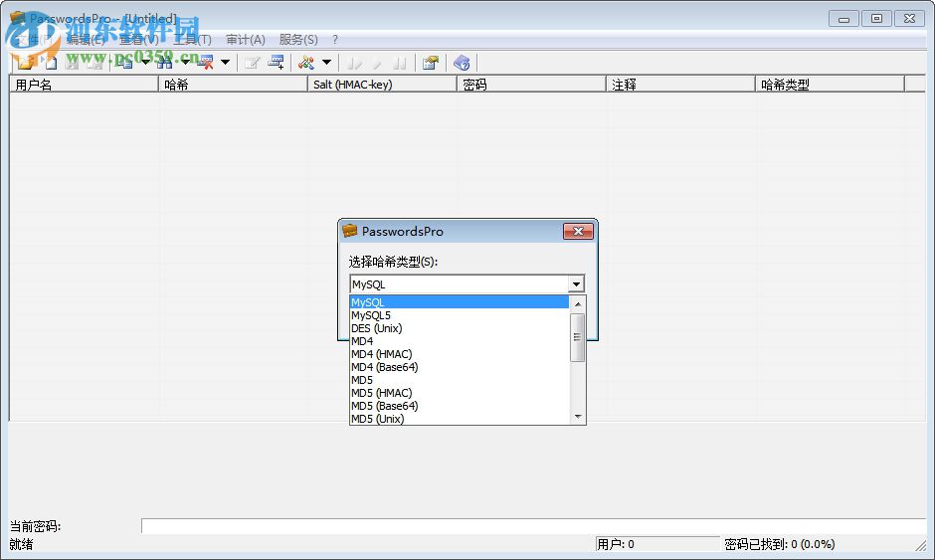This screenshot has width=935, height=560.
Task: Choose plain MD4 in the list
Action: (x=460, y=341)
